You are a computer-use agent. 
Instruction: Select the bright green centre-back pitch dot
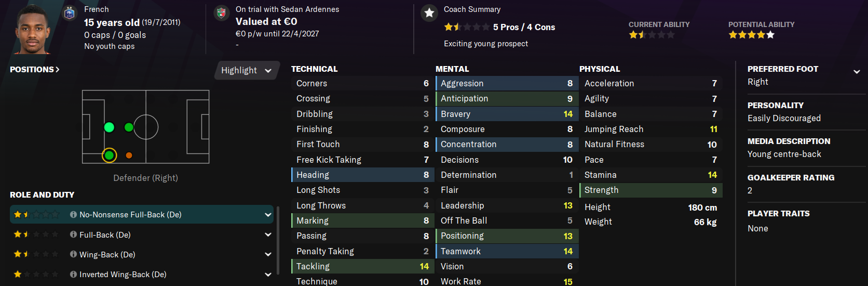click(x=109, y=127)
